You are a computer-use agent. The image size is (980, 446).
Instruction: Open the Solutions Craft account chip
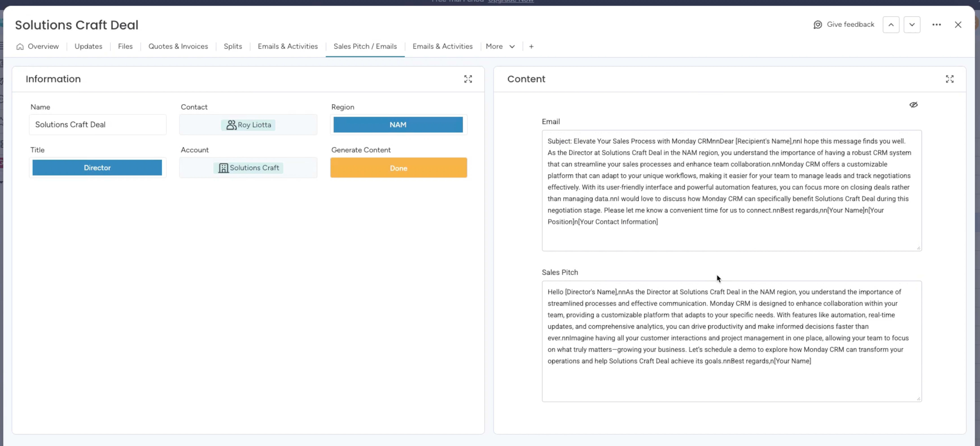pyautogui.click(x=248, y=168)
